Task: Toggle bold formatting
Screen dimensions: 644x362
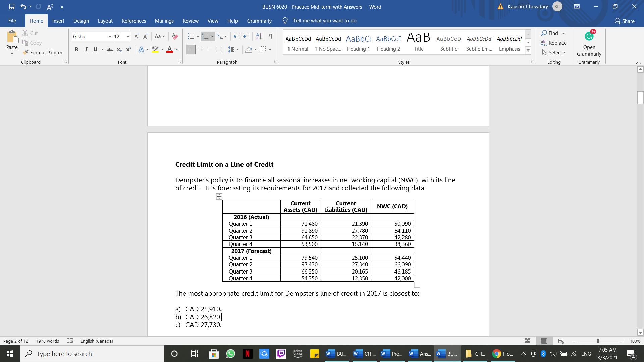Action: (x=76, y=49)
